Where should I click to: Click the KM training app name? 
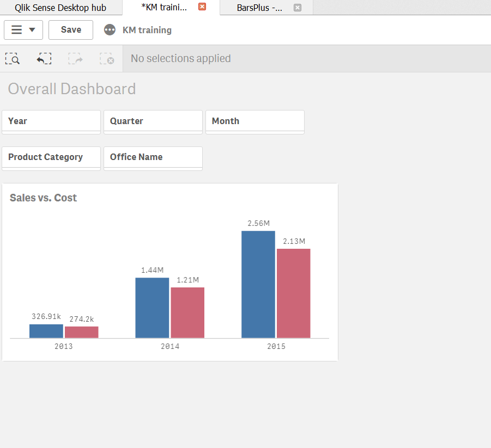point(147,30)
